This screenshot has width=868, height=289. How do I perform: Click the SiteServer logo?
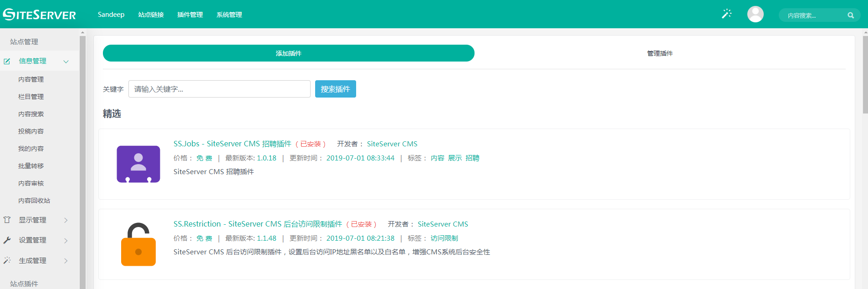[x=40, y=15]
